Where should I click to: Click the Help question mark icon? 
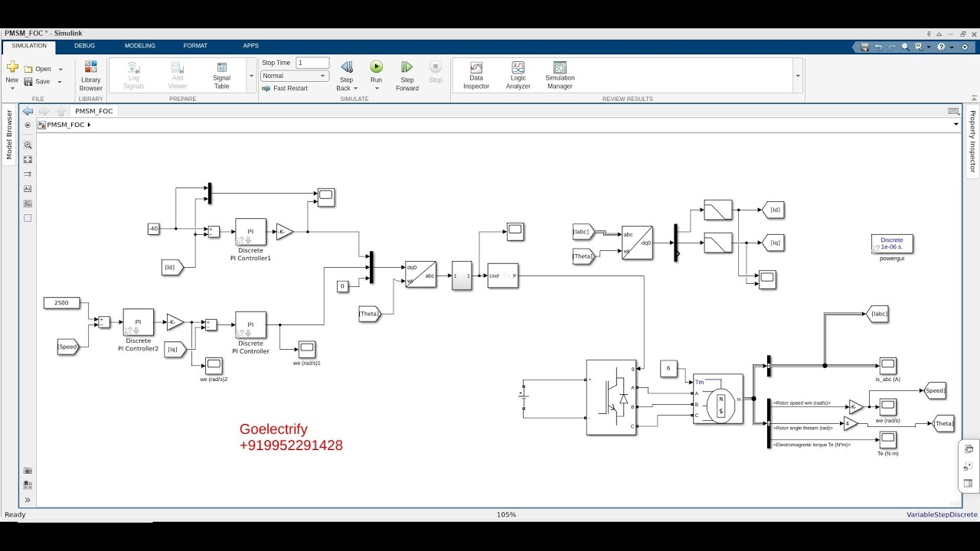pyautogui.click(x=941, y=47)
